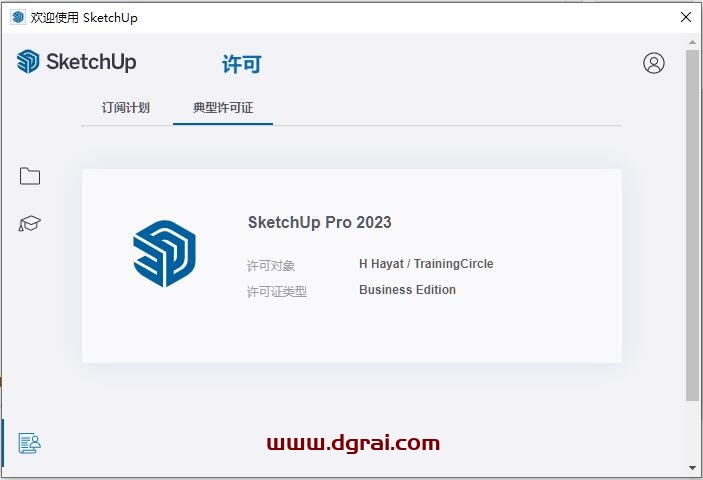Image resolution: width=703 pixels, height=480 pixels.
Task: Click the 许可证类型 label
Action: tap(277, 292)
